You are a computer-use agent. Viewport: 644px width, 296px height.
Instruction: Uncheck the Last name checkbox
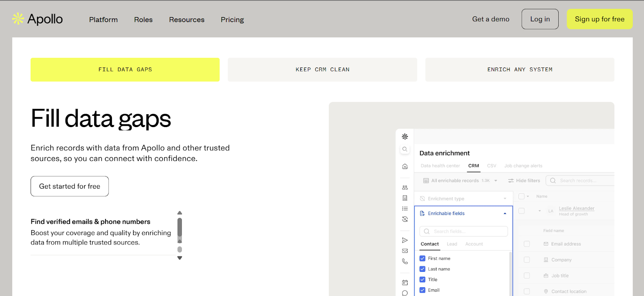click(x=422, y=269)
